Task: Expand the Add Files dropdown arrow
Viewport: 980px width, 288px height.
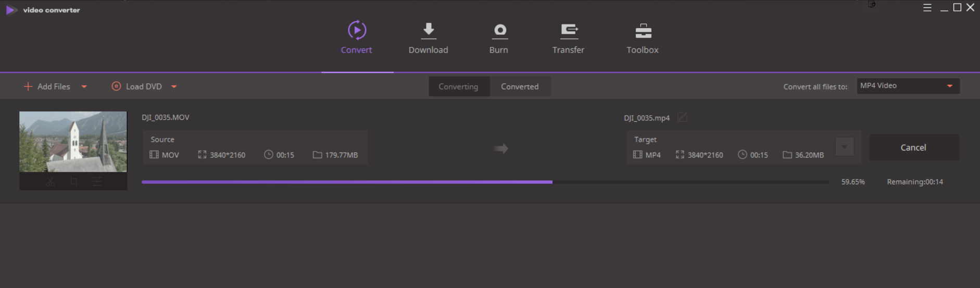Action: pyautogui.click(x=84, y=86)
